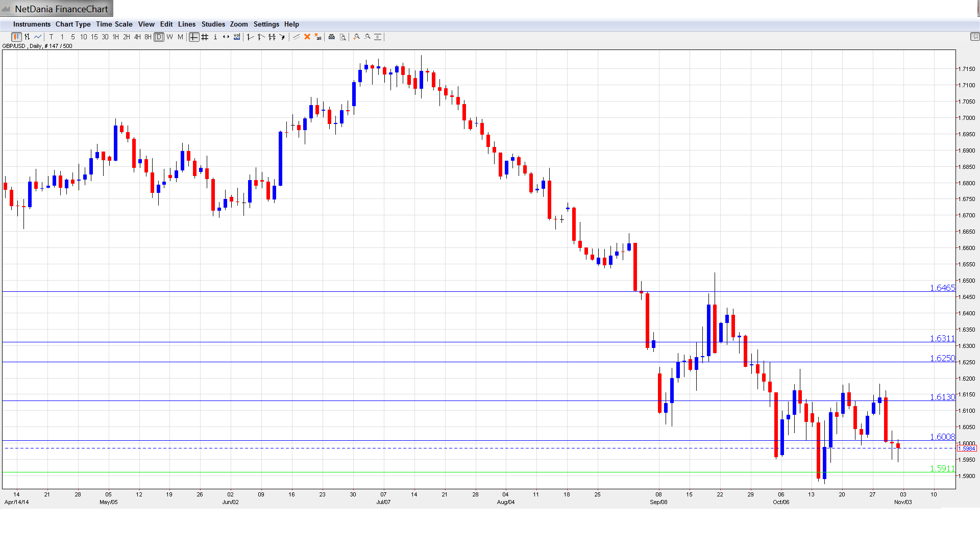Click the print chart icon
This screenshot has width=980, height=551.
pyautogui.click(x=332, y=37)
